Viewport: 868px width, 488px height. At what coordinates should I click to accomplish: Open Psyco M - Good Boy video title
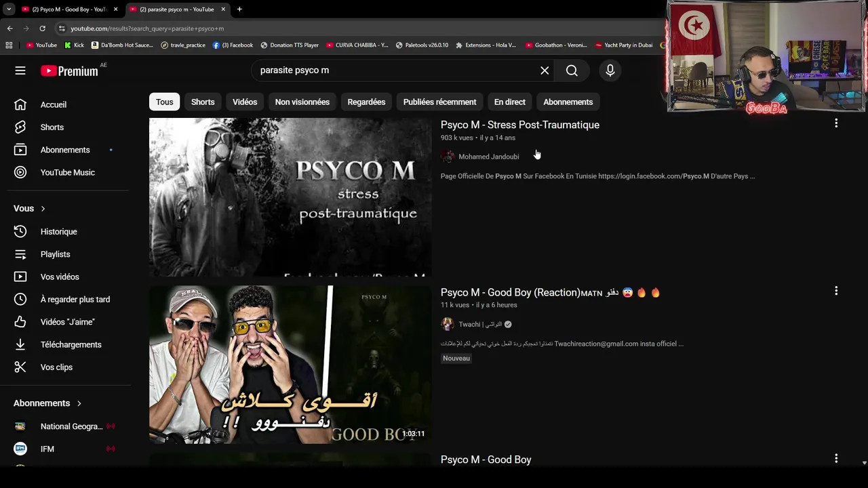tap(486, 460)
